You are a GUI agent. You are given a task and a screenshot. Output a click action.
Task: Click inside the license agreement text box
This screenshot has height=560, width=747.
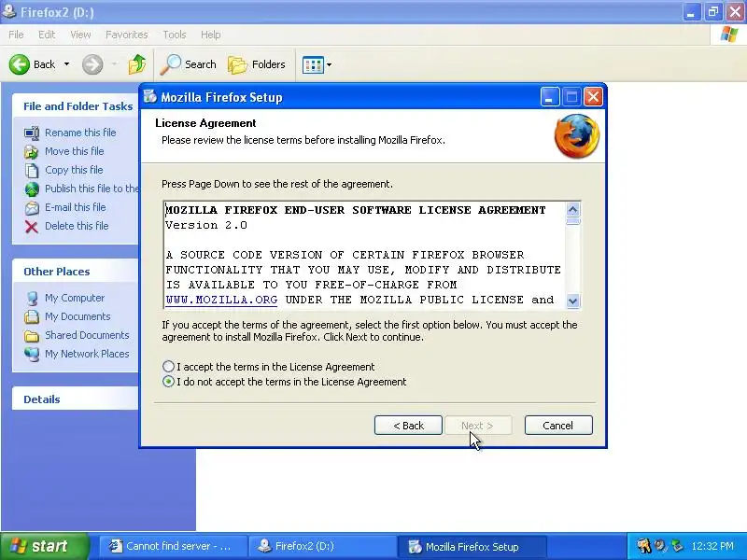[x=364, y=255]
